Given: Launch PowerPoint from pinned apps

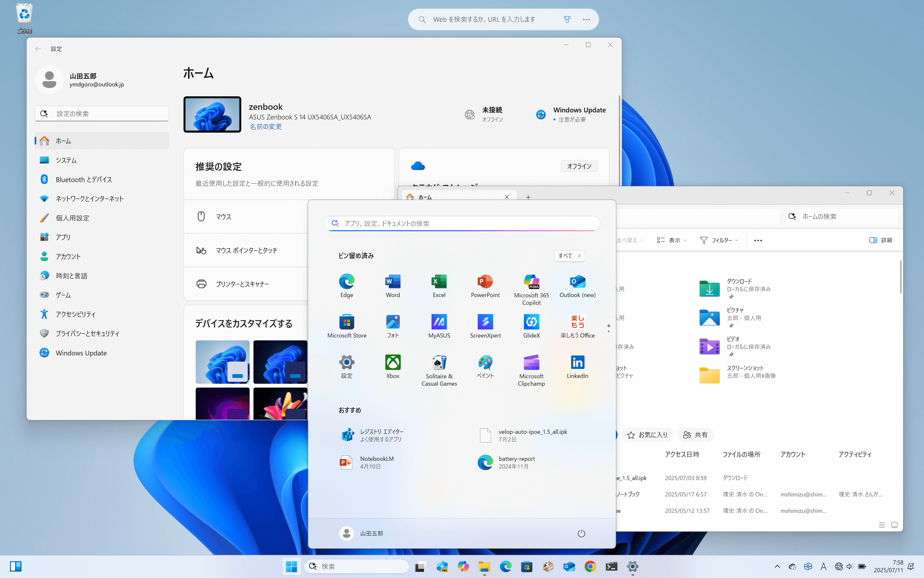Looking at the screenshot, I should coord(485,285).
